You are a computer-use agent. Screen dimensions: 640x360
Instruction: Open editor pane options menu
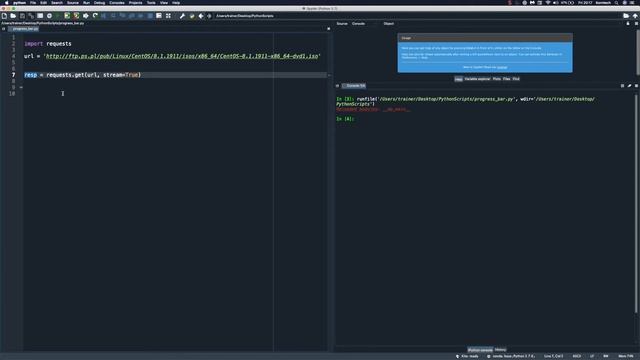coord(329,29)
